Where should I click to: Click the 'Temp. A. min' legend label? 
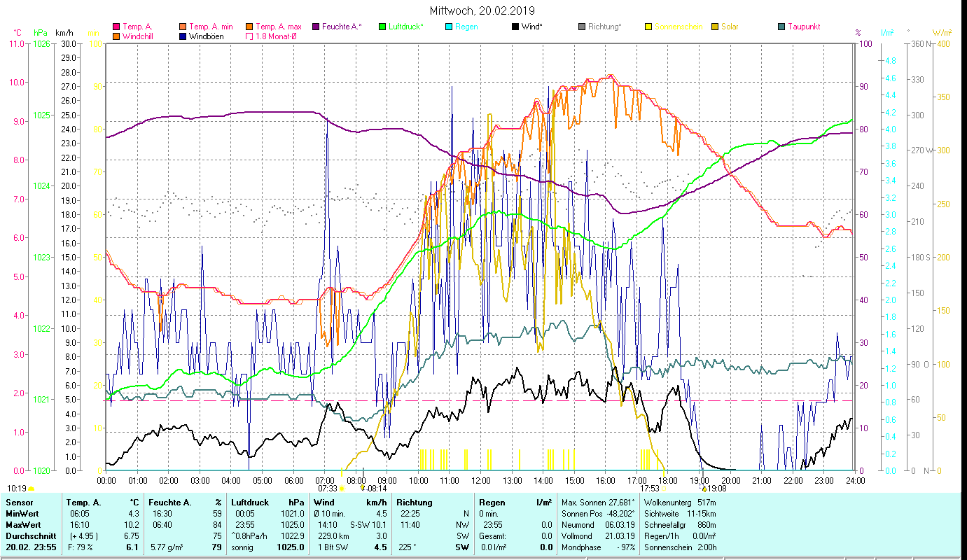(211, 27)
